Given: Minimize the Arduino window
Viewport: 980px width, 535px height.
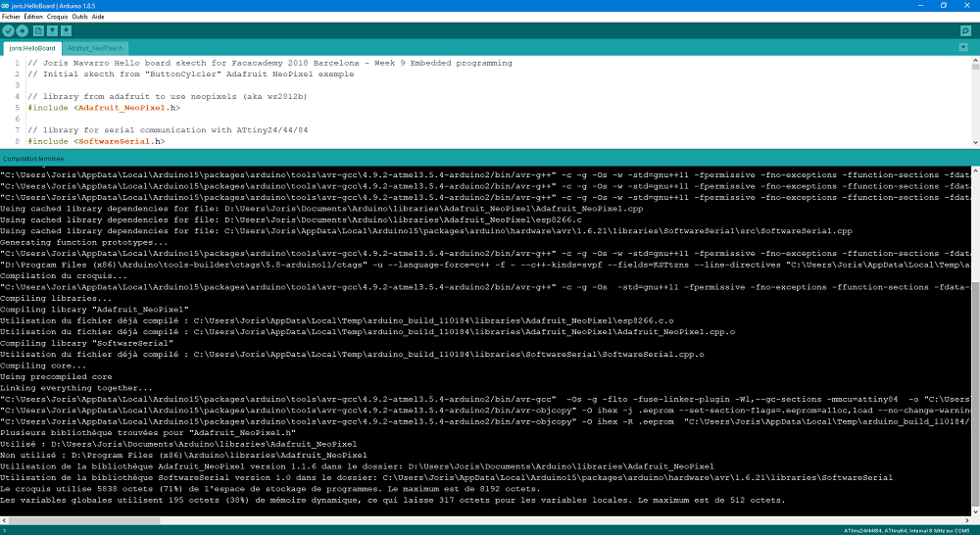Looking at the screenshot, I should tap(920, 6).
